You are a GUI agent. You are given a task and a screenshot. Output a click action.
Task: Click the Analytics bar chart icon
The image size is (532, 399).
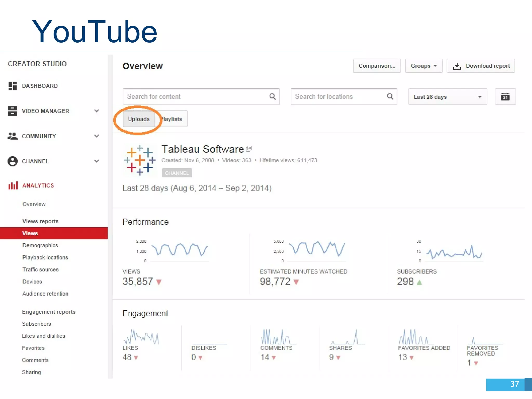tap(13, 185)
